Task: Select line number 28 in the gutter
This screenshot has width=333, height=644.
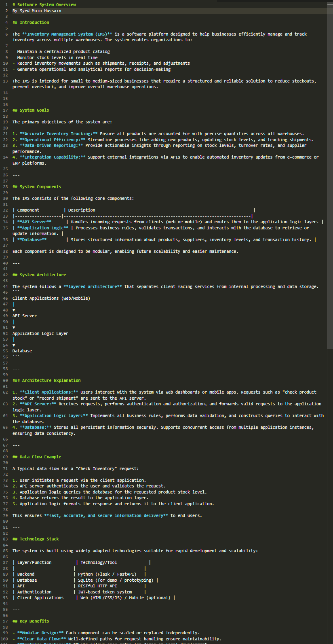Action: coord(5,186)
